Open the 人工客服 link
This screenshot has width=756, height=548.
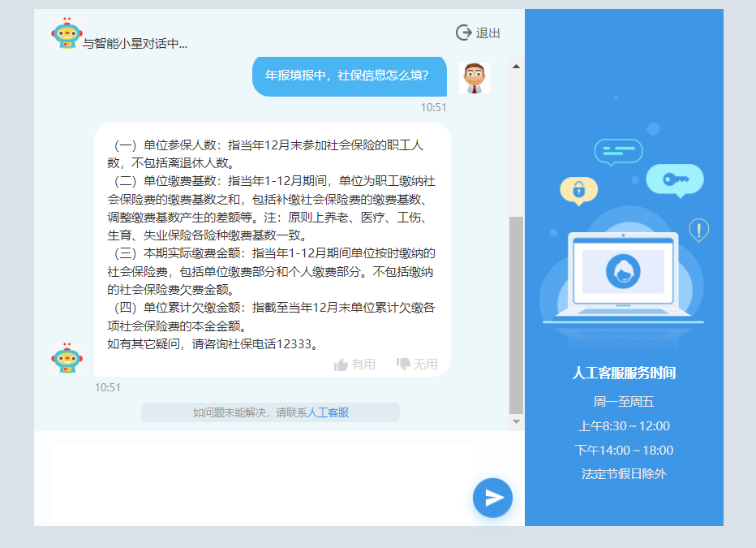tap(328, 412)
